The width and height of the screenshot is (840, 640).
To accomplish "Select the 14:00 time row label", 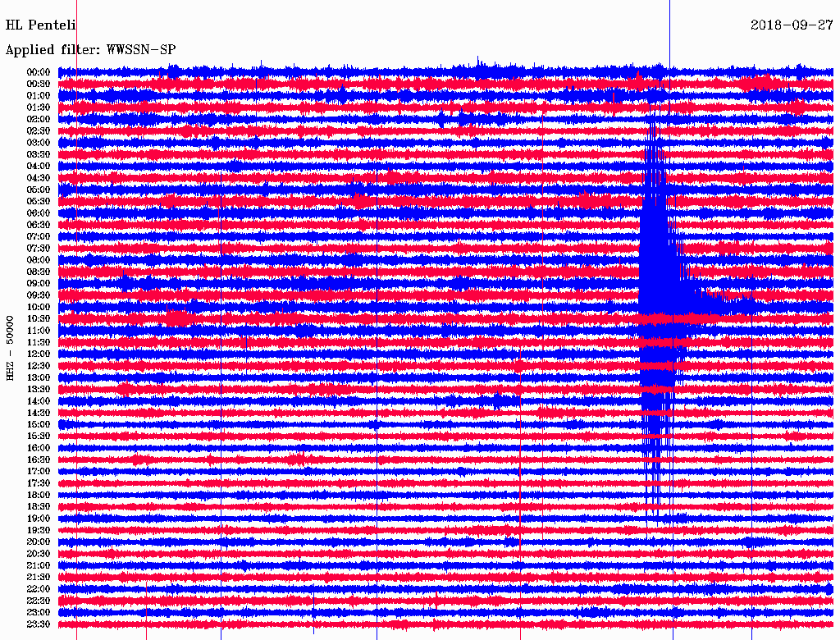I will coord(38,401).
